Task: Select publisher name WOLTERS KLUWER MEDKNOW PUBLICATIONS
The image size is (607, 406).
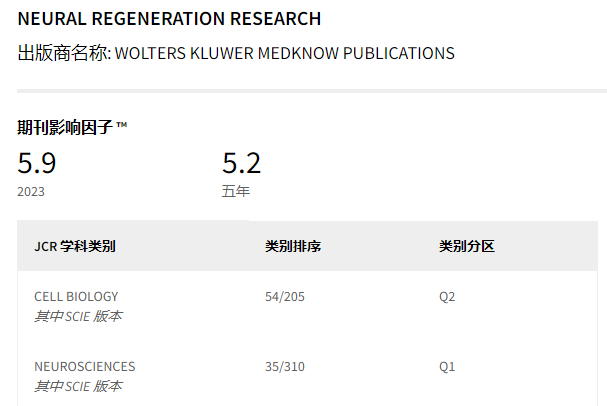Action: pos(285,53)
